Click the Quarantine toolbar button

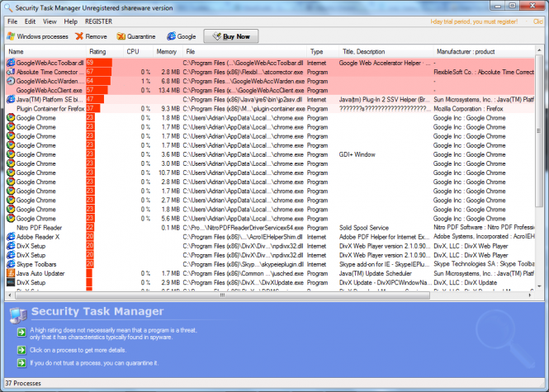(x=136, y=36)
